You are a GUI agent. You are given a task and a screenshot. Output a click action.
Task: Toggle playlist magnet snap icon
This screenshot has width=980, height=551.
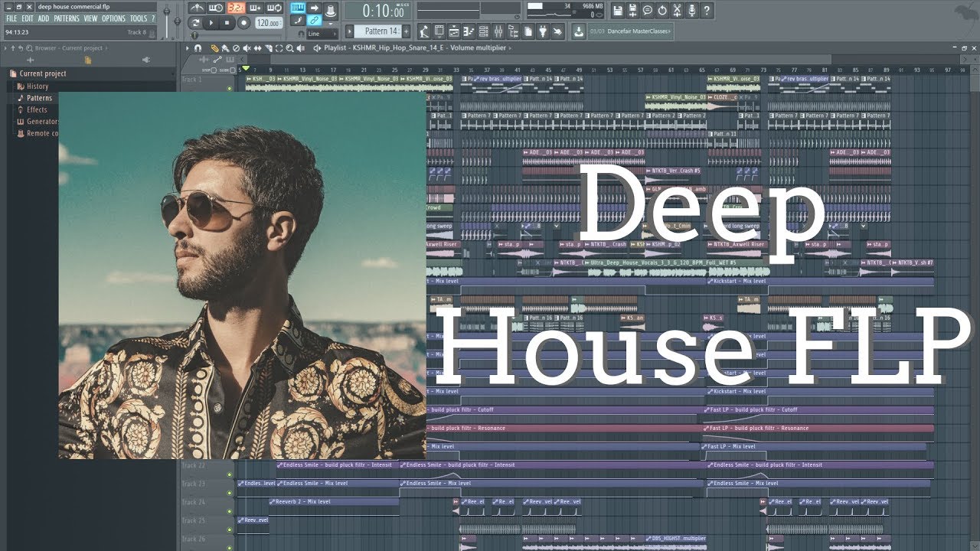coord(198,48)
